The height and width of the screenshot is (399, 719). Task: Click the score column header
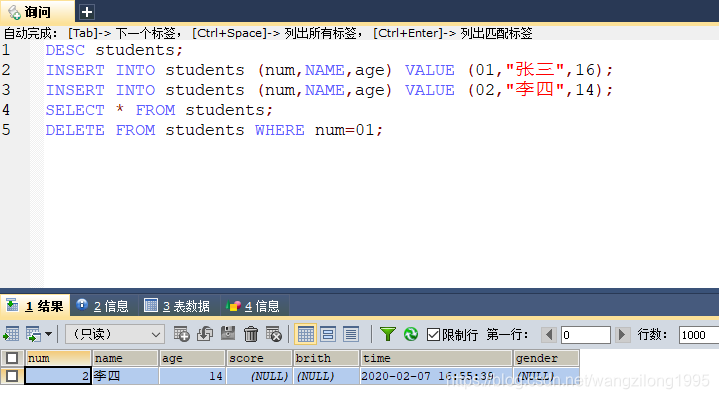259,358
